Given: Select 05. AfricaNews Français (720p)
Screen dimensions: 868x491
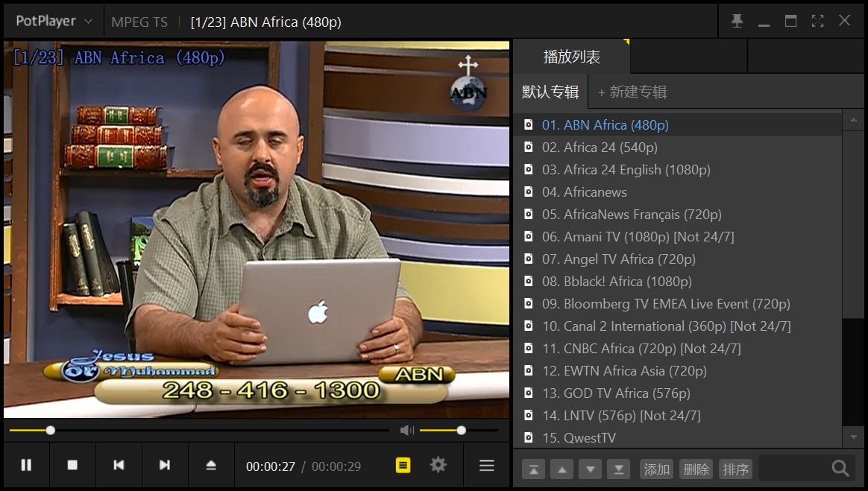Looking at the screenshot, I should (x=678, y=215).
